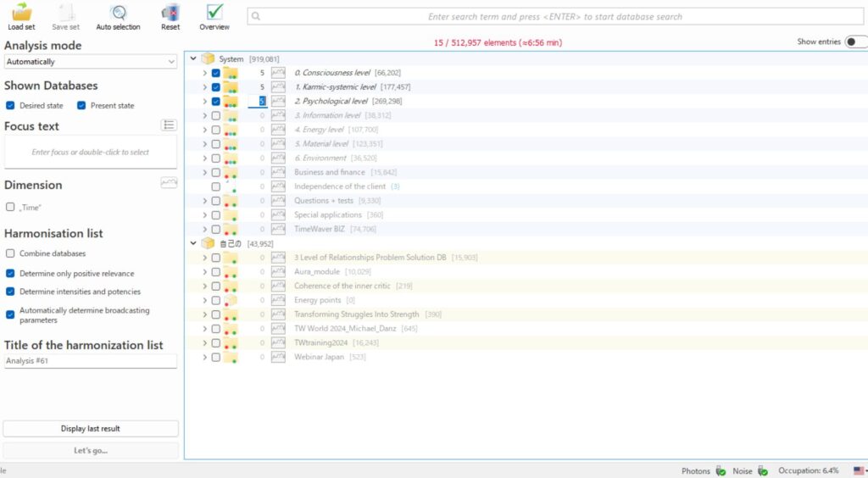Expand the Business and finance node
868x478 pixels.
pyautogui.click(x=204, y=172)
